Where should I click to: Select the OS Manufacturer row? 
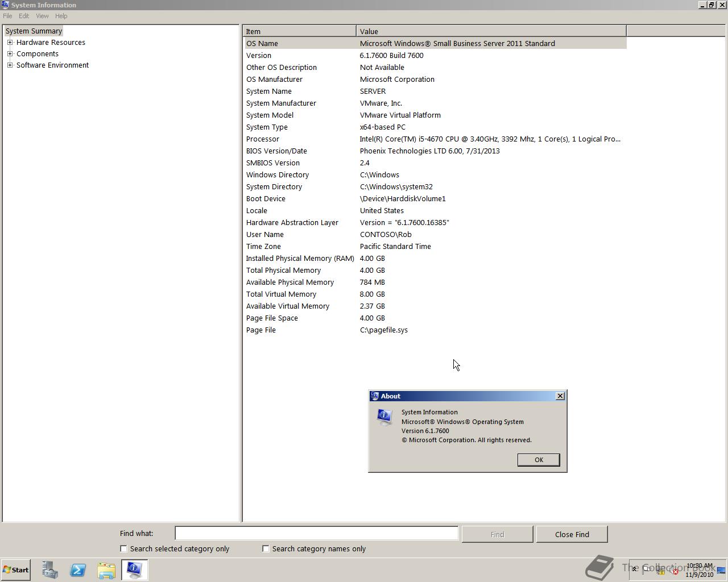point(435,79)
